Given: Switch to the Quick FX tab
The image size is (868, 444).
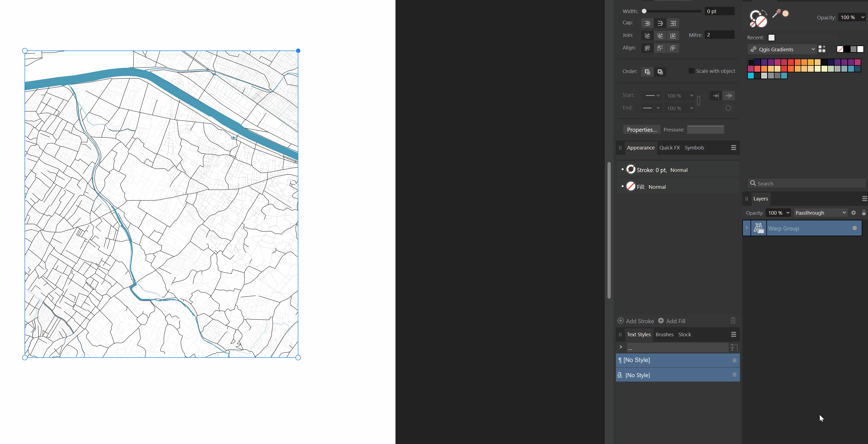Looking at the screenshot, I should point(669,148).
